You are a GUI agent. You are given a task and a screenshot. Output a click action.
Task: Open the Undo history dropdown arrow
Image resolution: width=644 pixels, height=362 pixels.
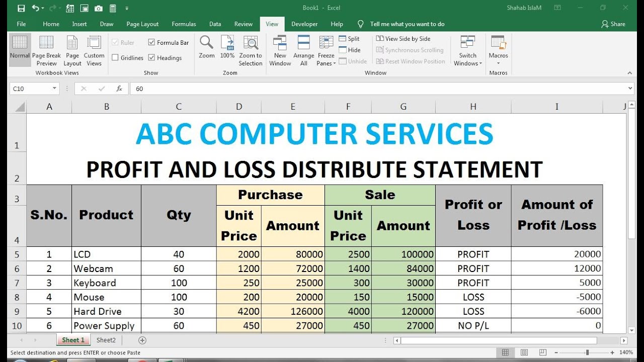coord(42,9)
